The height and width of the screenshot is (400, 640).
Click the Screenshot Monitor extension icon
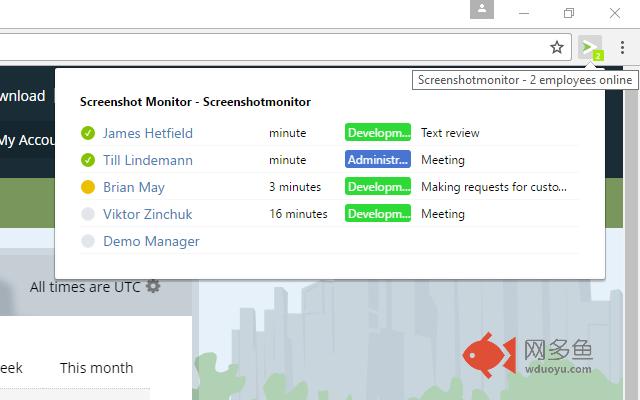590,48
